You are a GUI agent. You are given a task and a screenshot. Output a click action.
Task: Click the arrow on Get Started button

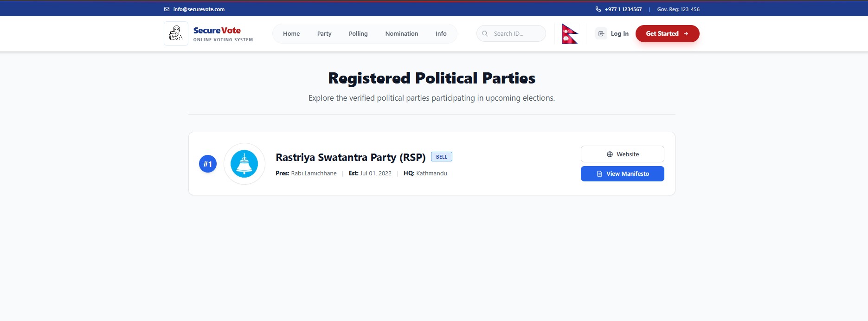click(686, 34)
